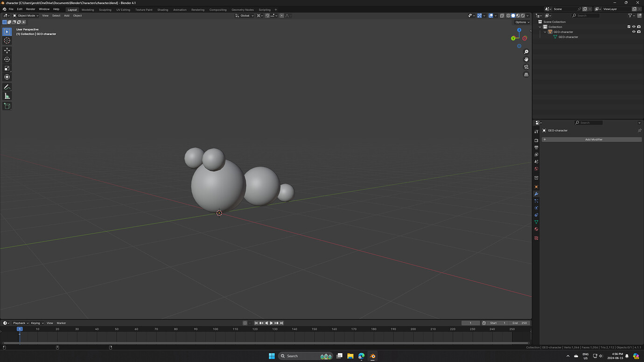This screenshot has width=644, height=362.
Task: Open the Physics properties tab
Action: tap(536, 208)
